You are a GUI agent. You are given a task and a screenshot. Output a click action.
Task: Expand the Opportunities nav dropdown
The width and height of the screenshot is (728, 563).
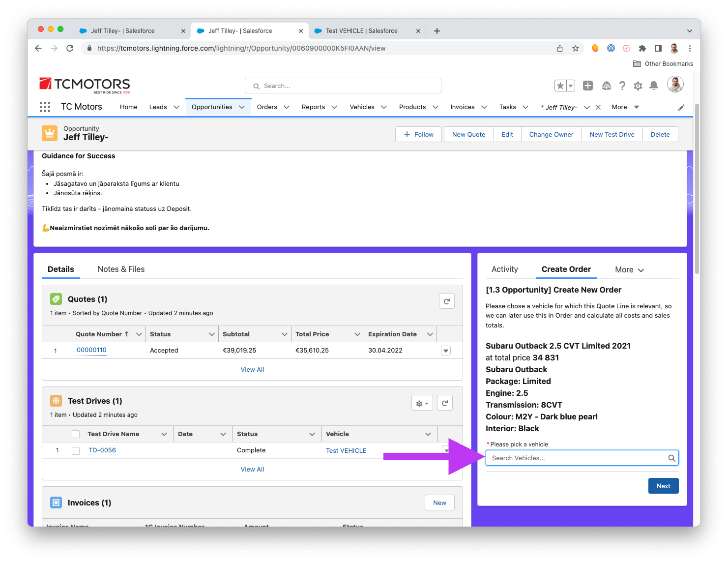point(242,107)
